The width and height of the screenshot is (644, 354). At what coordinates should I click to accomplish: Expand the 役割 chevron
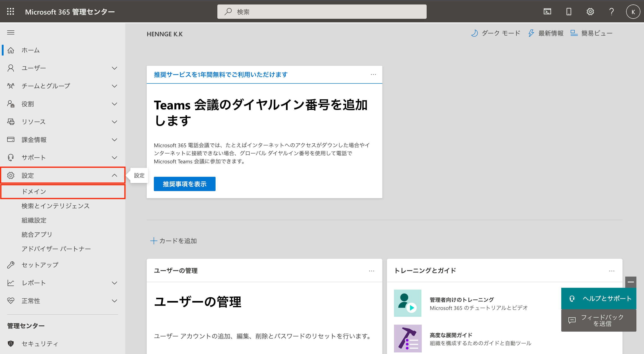point(114,104)
